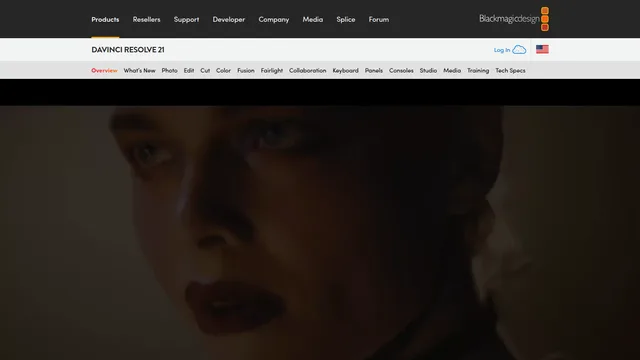Visit the Splice page
The image size is (640, 360).
(346, 20)
